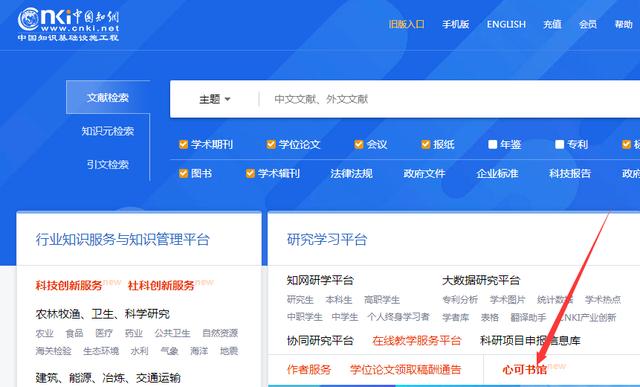
Task: Open the 法律法规 database link
Action: (x=351, y=173)
